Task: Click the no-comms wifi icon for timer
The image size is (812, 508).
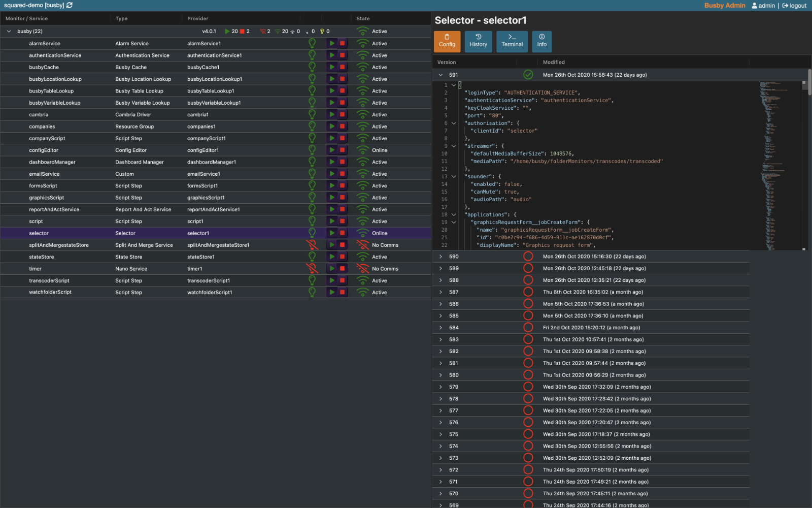Action: pyautogui.click(x=363, y=268)
